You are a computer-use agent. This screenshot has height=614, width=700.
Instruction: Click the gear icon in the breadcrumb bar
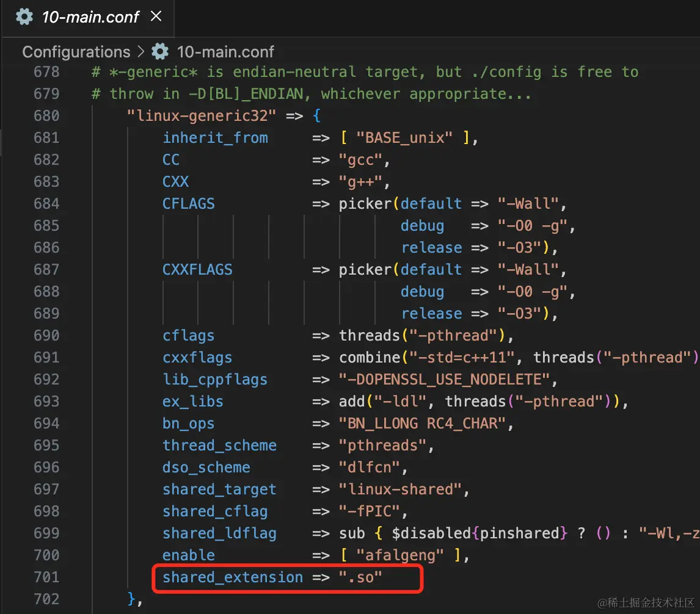[159, 52]
